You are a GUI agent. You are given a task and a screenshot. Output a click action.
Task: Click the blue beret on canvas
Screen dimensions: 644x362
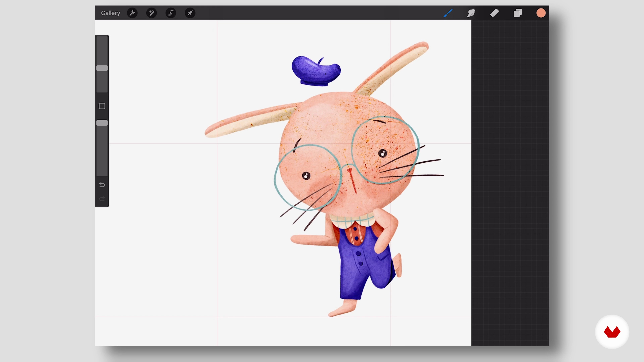(316, 71)
